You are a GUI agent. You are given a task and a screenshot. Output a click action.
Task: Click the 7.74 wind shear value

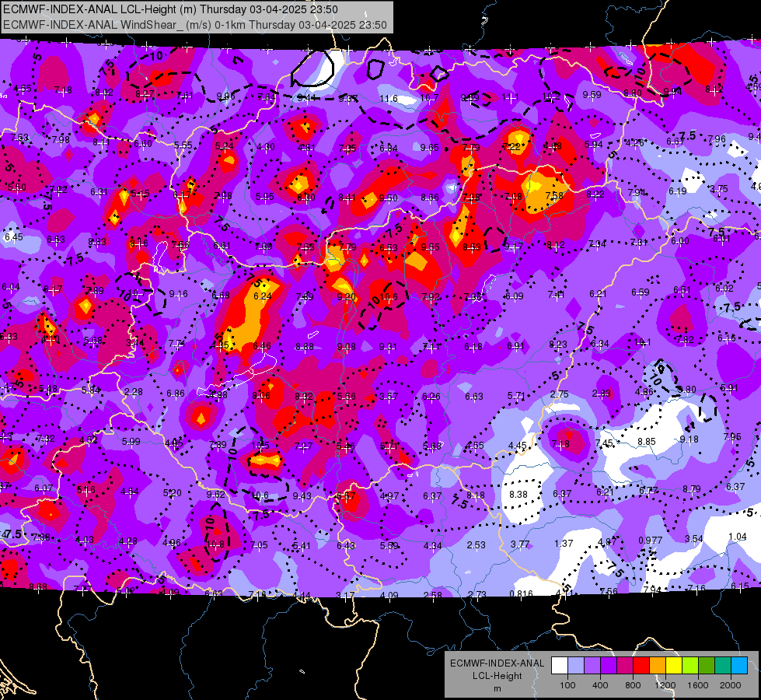176,344
